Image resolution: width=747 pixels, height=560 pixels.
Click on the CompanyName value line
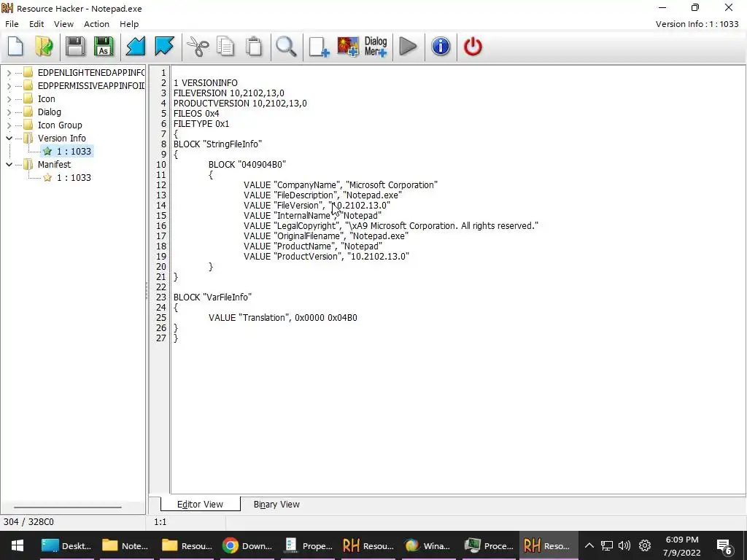coord(341,184)
